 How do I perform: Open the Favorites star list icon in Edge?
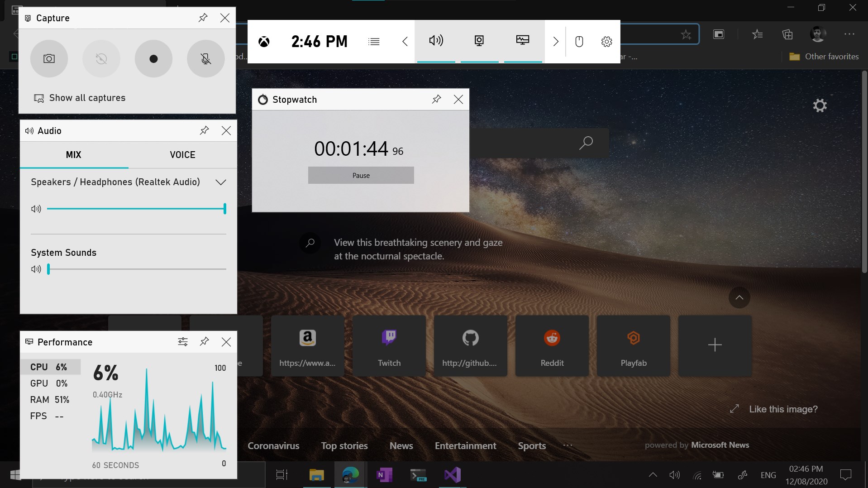pos(758,34)
